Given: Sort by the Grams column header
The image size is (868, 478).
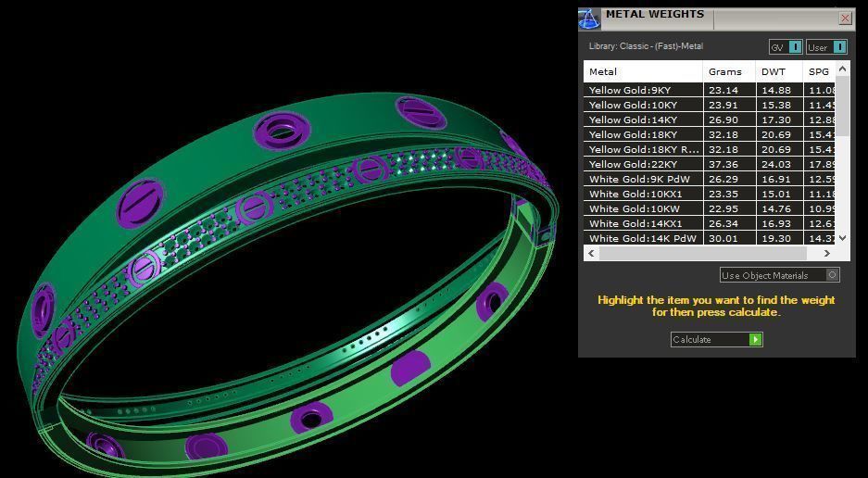Looking at the screenshot, I should tap(730, 71).
